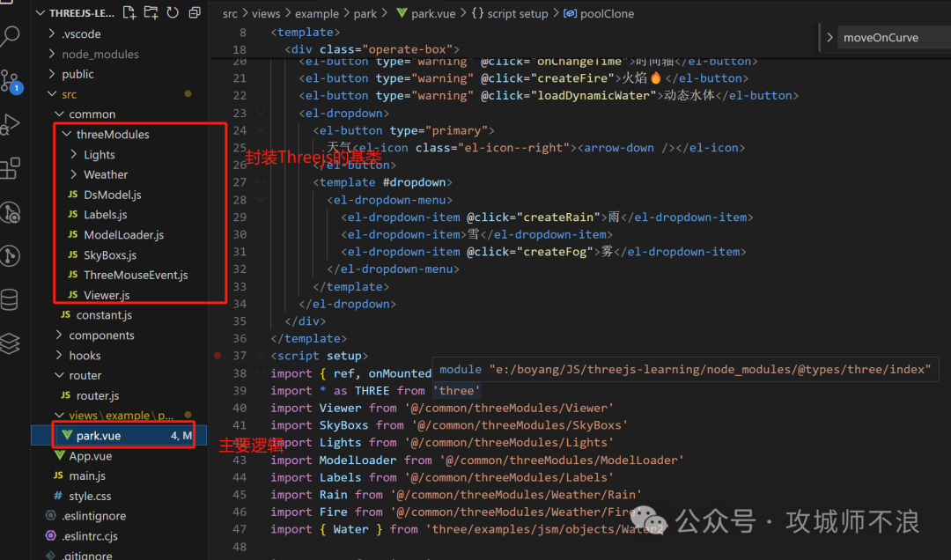Click createFire handler text on line 21

click(573, 78)
